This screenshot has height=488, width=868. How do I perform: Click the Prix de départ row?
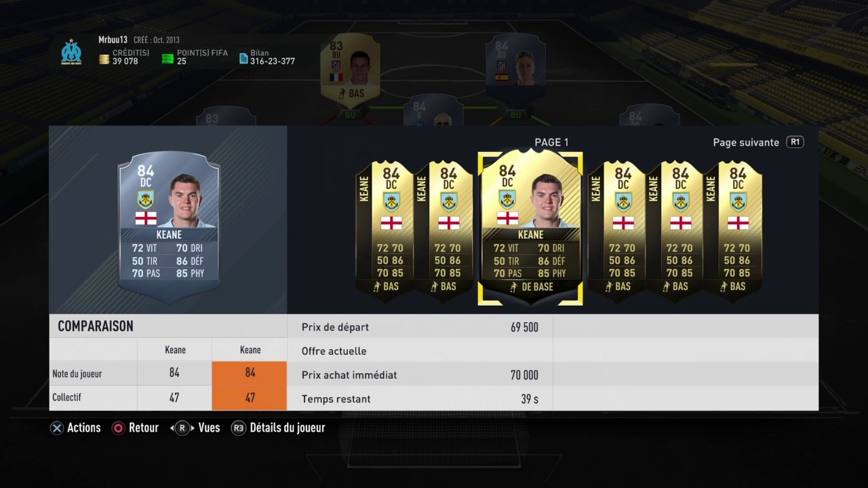[420, 327]
